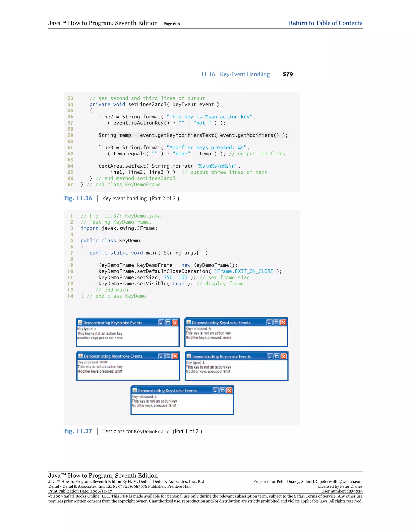Click Java icon in 'Key pressed: Shift' window
The height and width of the screenshot is (532, 411).
(81, 356)
